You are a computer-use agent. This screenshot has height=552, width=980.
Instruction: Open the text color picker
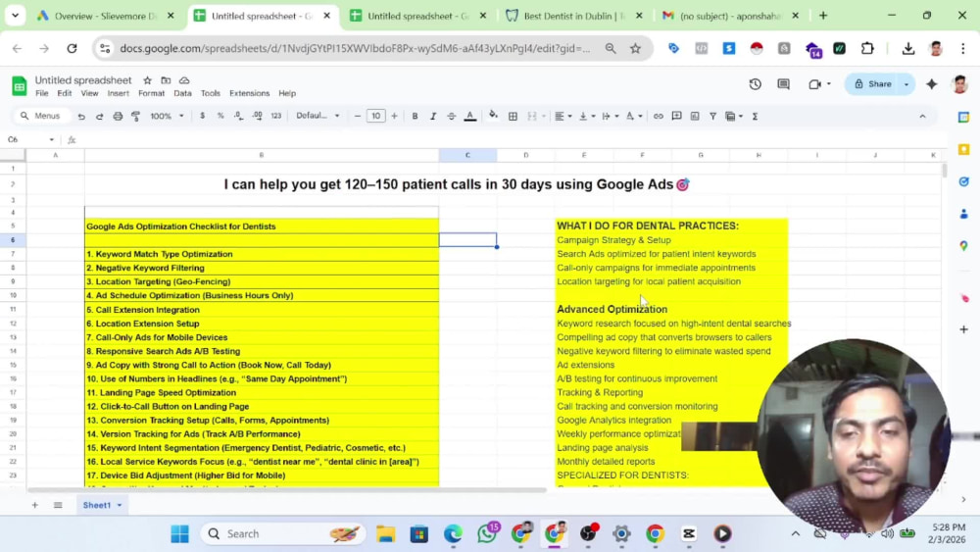[470, 117]
